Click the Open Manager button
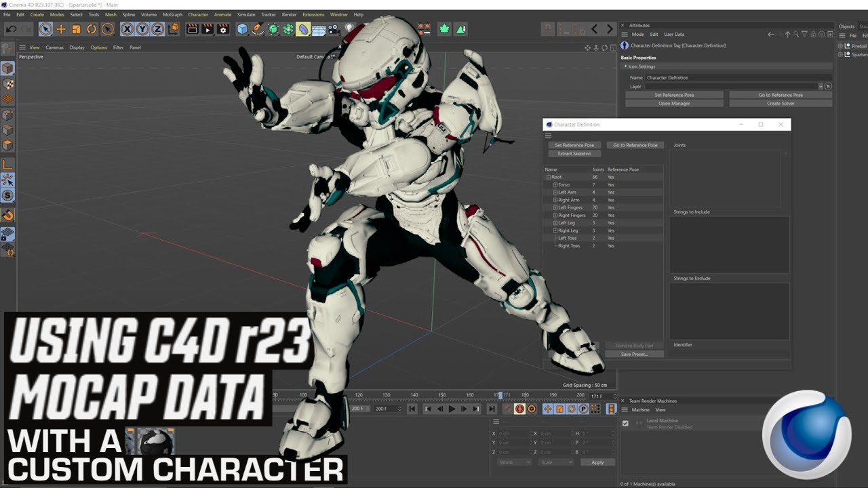The height and width of the screenshot is (488, 868). click(674, 104)
